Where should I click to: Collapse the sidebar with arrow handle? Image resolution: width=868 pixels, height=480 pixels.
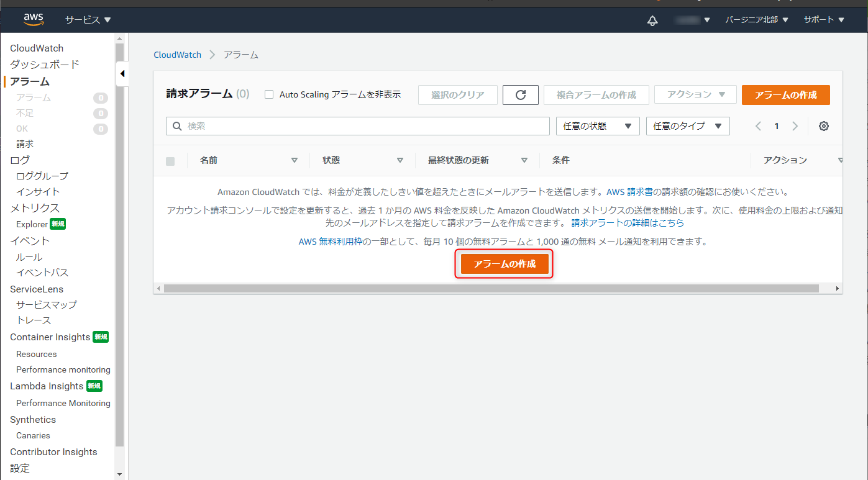click(x=122, y=74)
